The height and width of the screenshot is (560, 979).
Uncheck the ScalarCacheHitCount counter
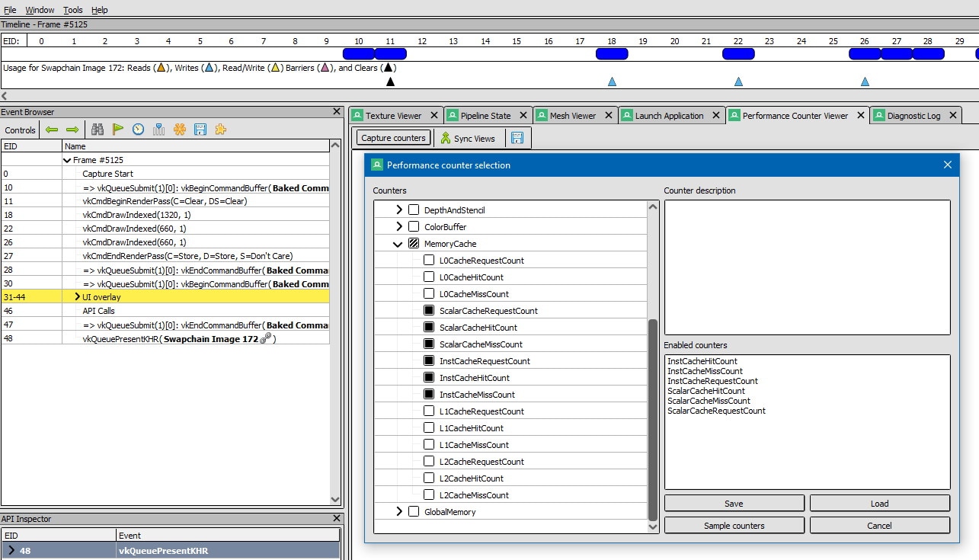[x=429, y=328]
